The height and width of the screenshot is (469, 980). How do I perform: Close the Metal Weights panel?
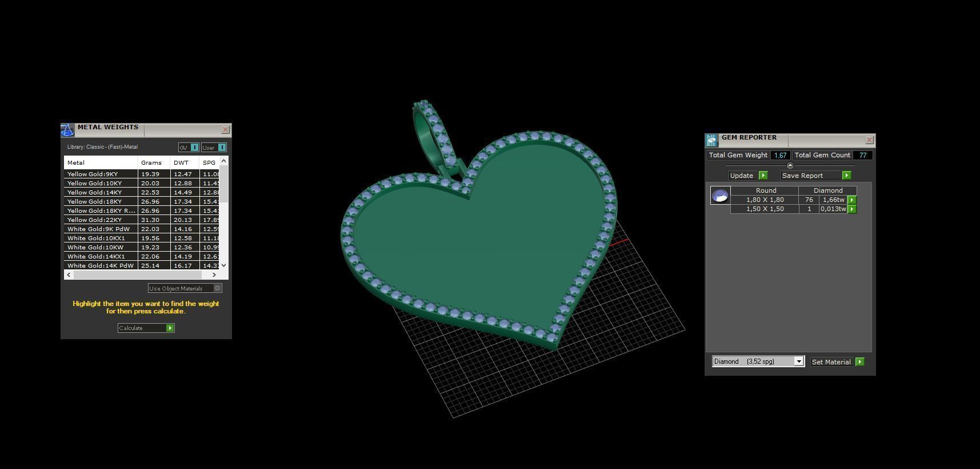225,130
